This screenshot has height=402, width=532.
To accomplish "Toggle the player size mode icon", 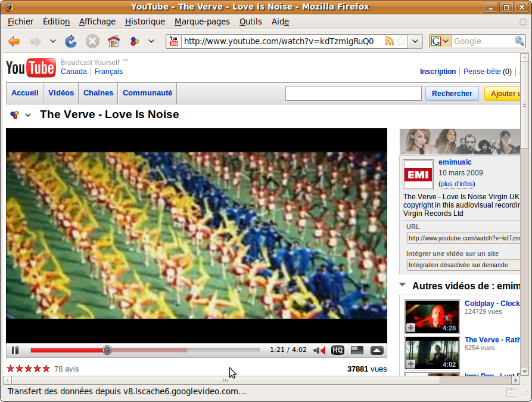I will click(x=357, y=350).
